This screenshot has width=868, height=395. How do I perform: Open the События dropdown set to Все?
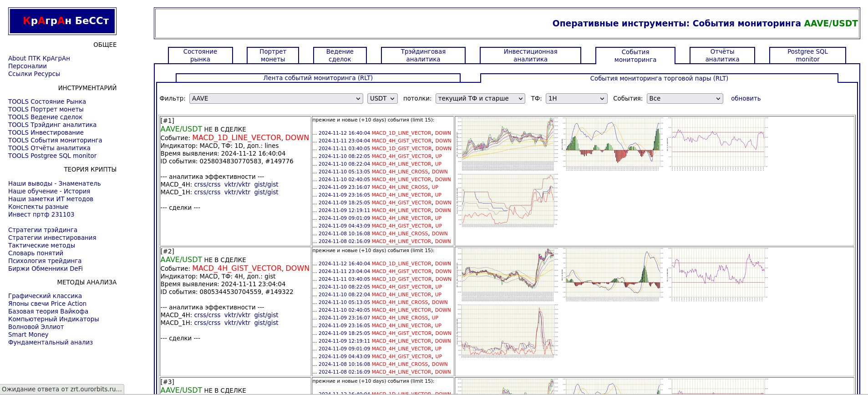point(685,98)
